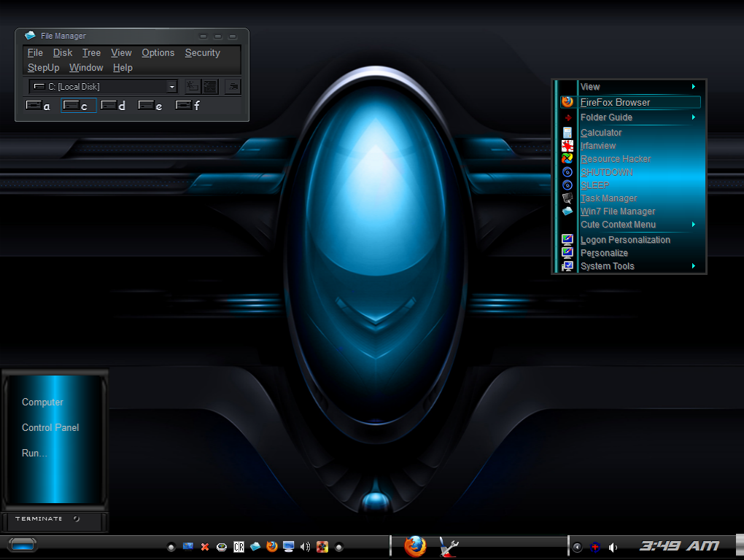Viewport: 744px width, 560px height.
Task: Click the Calculator icon in context menu
Action: pos(567,133)
